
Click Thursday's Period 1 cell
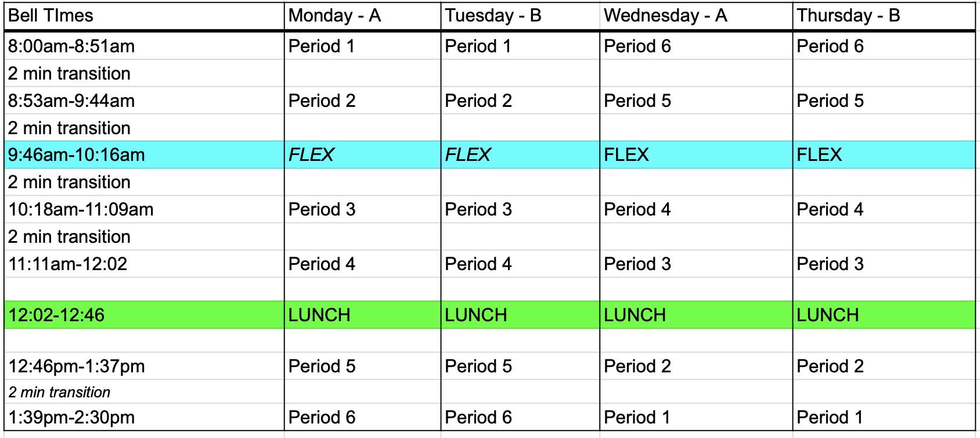[884, 417]
